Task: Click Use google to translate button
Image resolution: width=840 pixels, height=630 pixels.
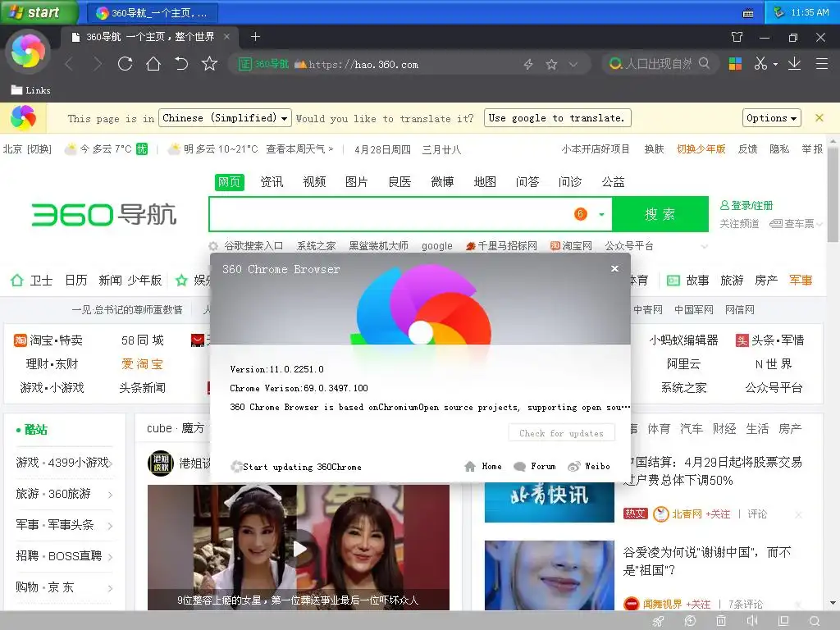Action: [x=557, y=118]
